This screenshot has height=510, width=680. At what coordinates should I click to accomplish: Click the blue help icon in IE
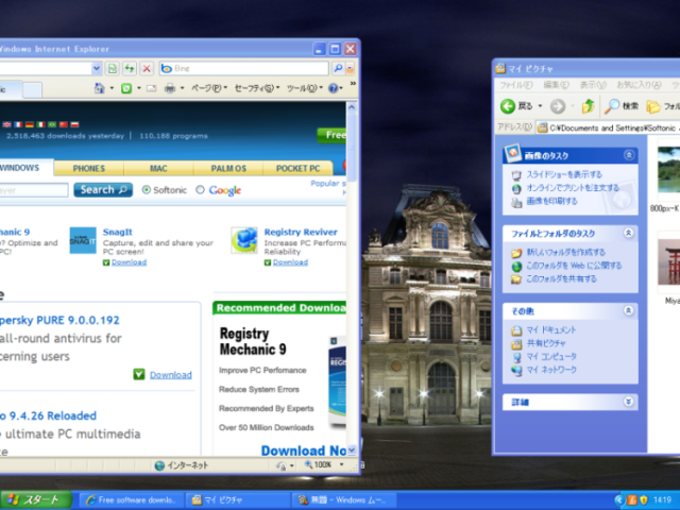(333, 88)
